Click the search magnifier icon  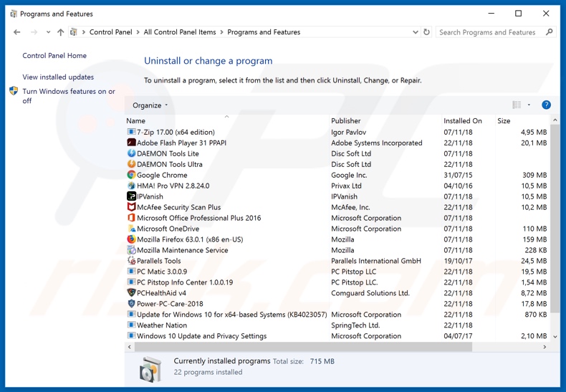point(549,32)
